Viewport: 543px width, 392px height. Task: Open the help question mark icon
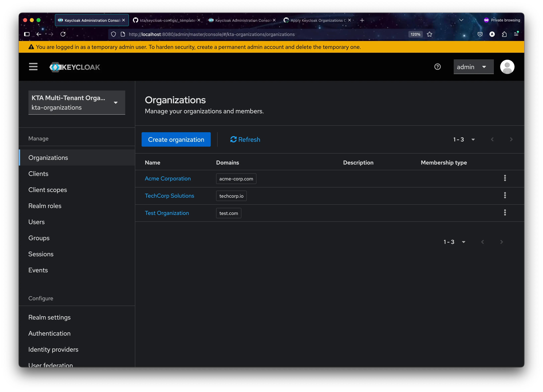tap(437, 67)
